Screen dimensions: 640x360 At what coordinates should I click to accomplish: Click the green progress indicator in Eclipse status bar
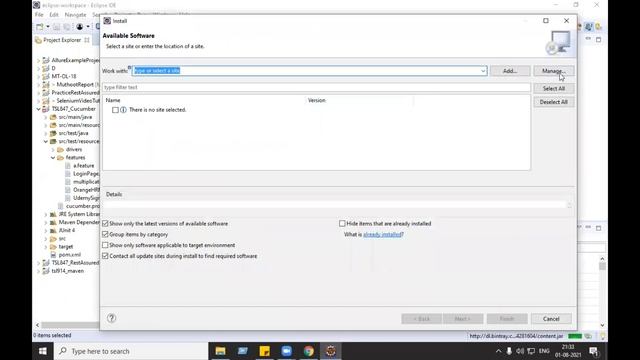575,336
